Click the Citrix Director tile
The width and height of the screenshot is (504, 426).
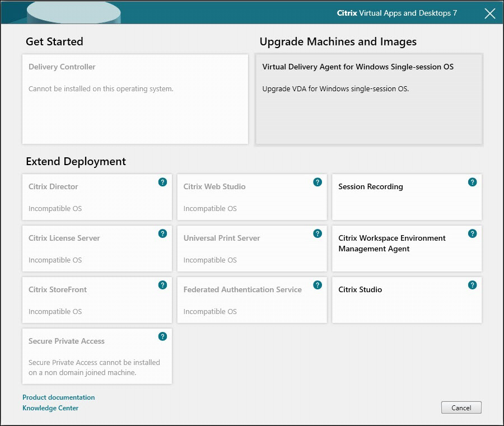pyautogui.click(x=90, y=197)
